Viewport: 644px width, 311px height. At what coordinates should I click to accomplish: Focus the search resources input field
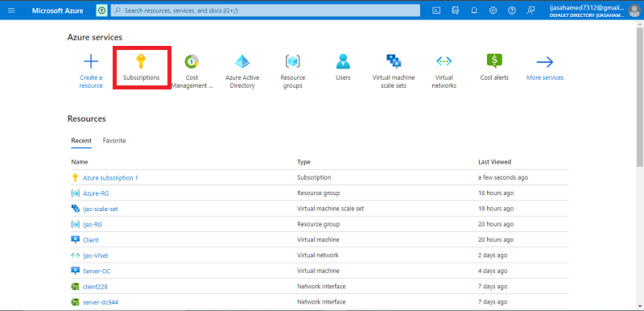[x=266, y=10]
